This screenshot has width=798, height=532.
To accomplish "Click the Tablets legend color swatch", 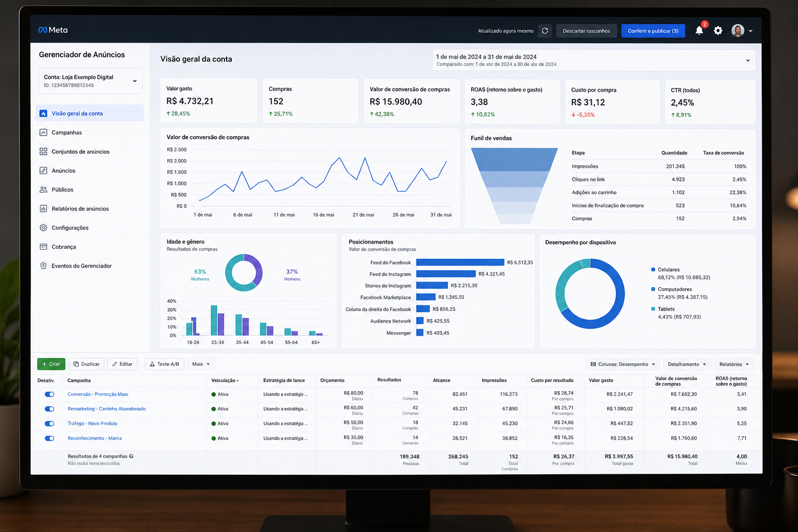I will tap(653, 309).
